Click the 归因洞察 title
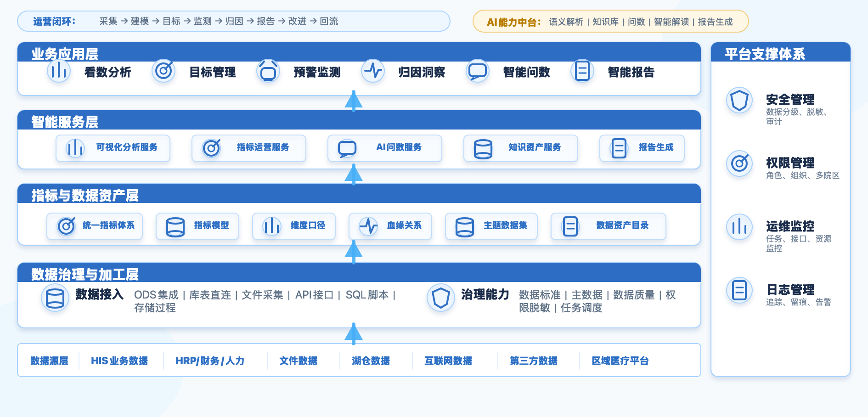Screen dimensions: 868x417 (422, 72)
